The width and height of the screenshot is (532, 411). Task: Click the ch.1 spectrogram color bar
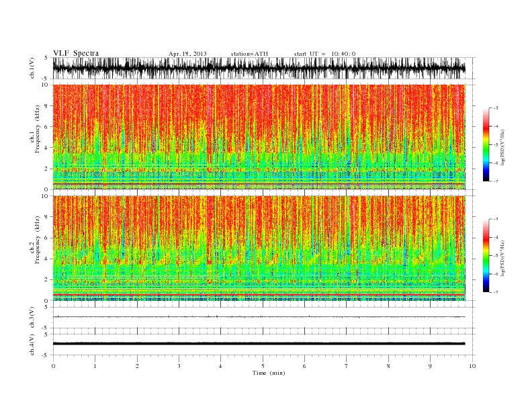[x=486, y=145]
